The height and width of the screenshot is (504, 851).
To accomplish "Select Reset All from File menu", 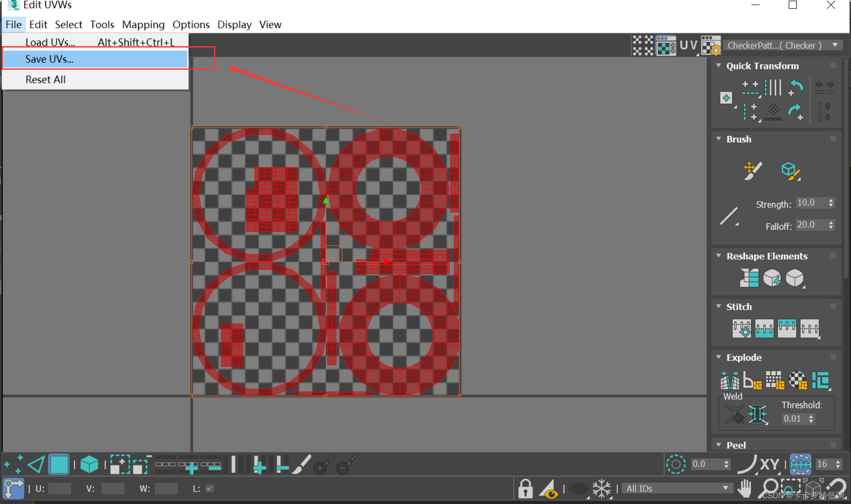I will point(45,80).
